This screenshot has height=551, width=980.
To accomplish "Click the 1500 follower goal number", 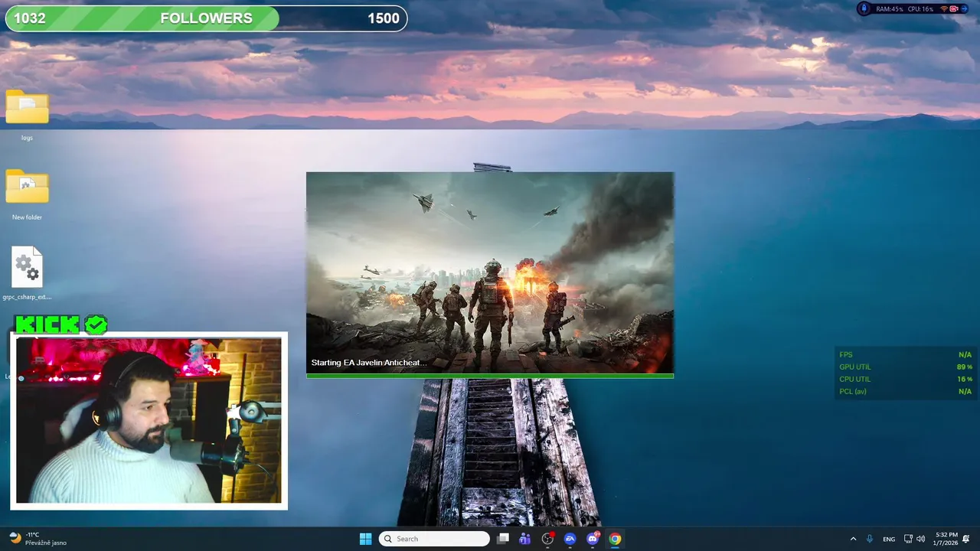I will (x=384, y=18).
